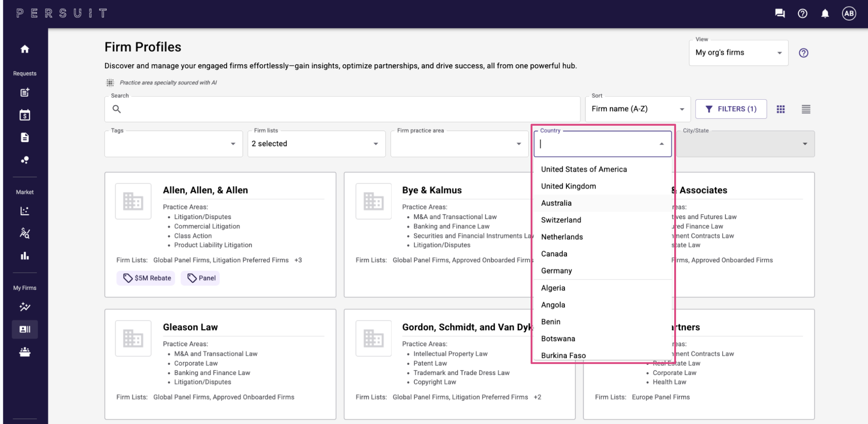The width and height of the screenshot is (868, 424).
Task: Open the View My org's firms dropdown
Action: point(738,53)
